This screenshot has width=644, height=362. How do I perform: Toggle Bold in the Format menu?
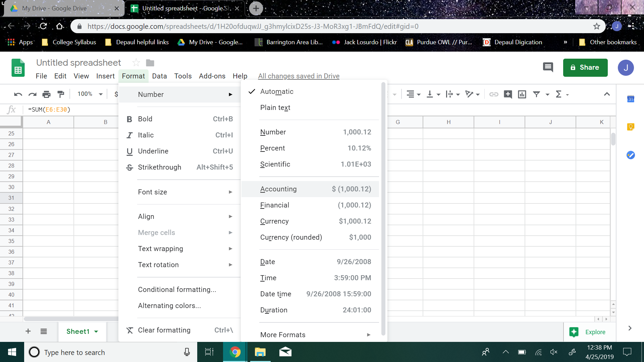179,119
